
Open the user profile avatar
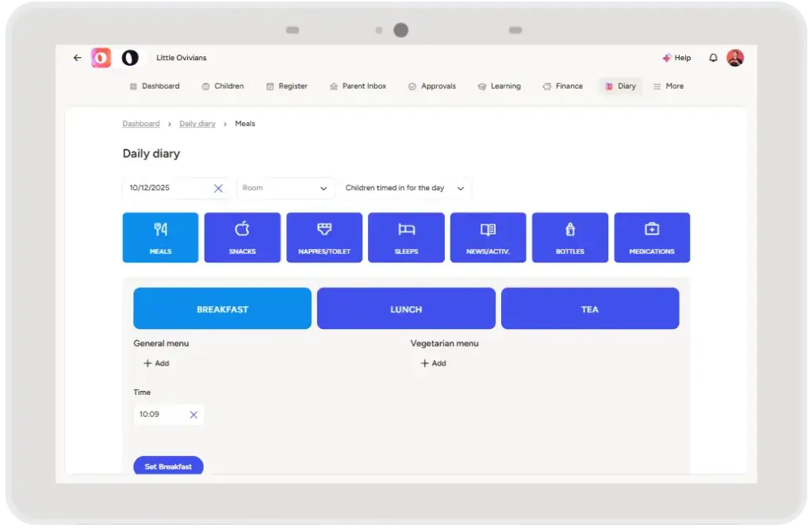[735, 58]
